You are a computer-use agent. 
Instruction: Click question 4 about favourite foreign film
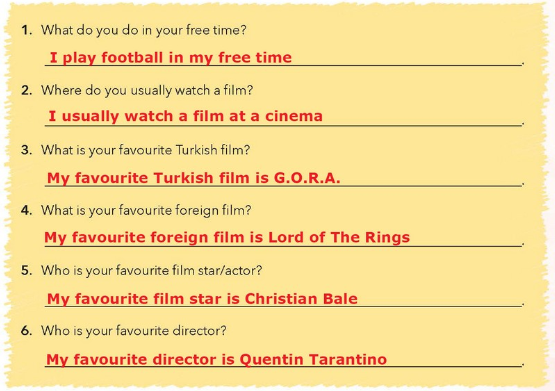(x=146, y=211)
